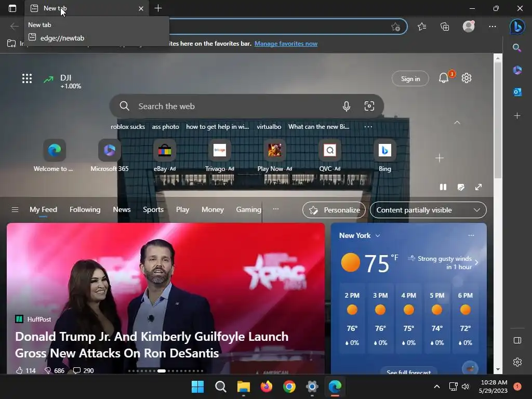Screen dimensions: 532x399
Task: Open Microsoft 365 quick link tile
Action: 109,156
